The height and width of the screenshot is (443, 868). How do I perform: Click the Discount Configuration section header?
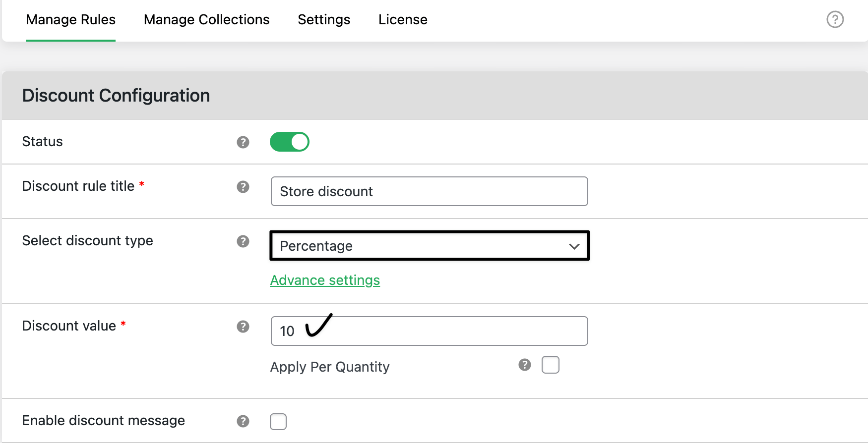point(116,96)
